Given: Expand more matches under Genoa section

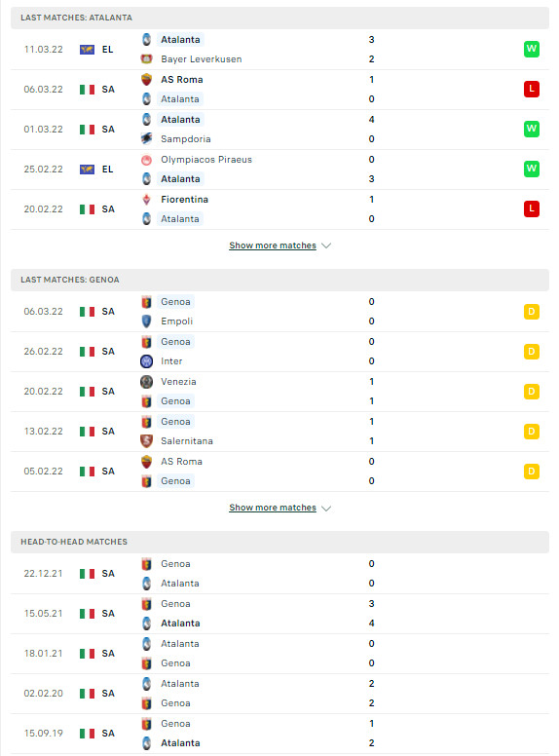Looking at the screenshot, I should [273, 508].
